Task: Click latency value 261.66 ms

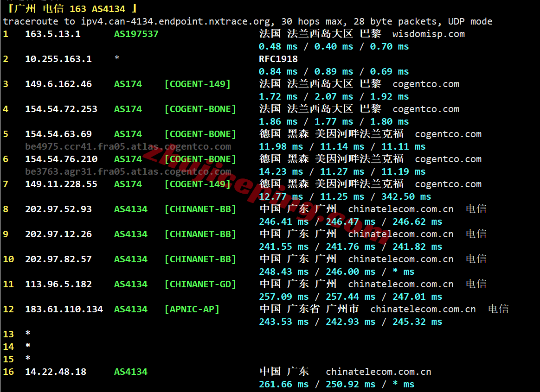Action: (284, 385)
